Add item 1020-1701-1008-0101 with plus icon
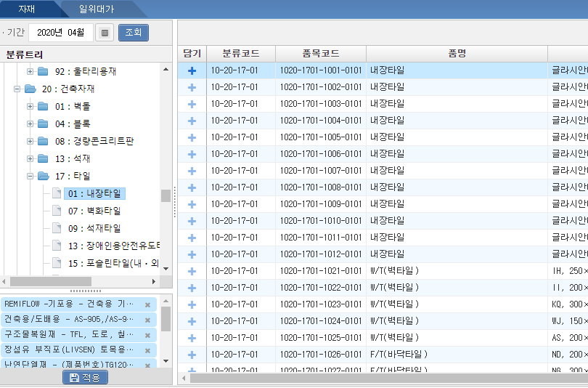Screen dimensions: 588x388 [192, 187]
